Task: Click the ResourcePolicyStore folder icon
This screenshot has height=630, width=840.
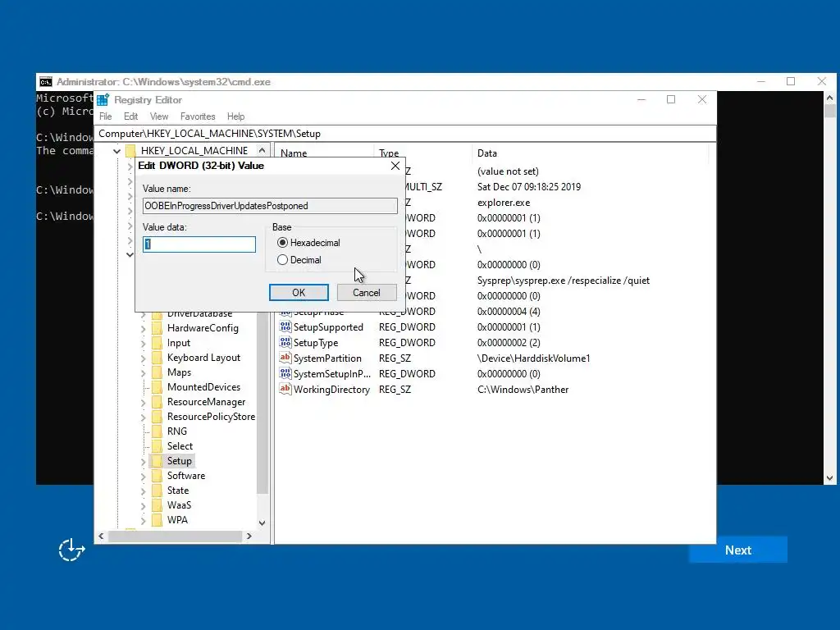Action: (x=157, y=416)
